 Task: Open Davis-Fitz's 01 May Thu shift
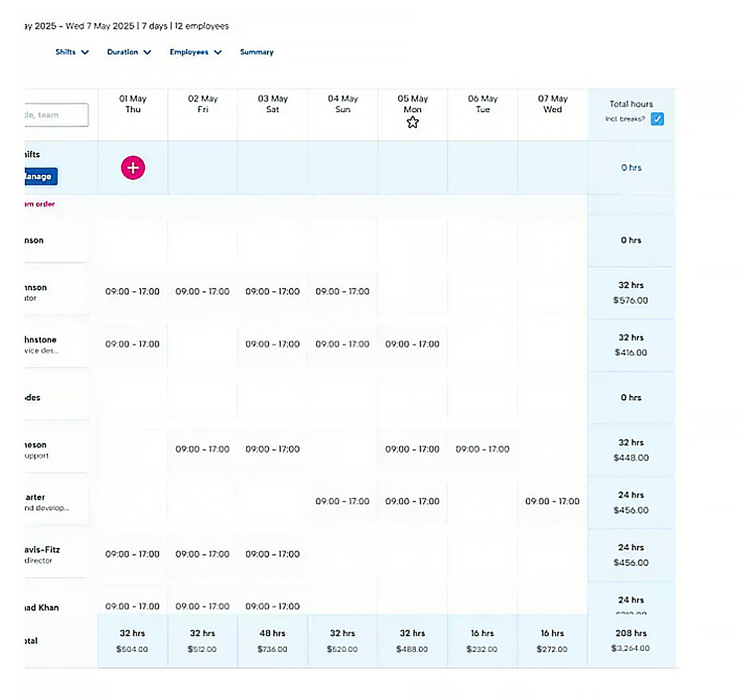tap(132, 554)
